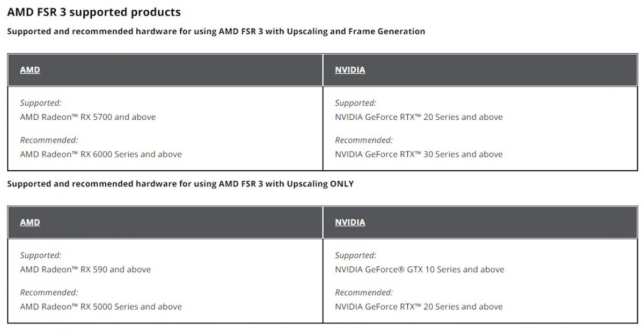The height and width of the screenshot is (332, 644).
Task: Click RTX 20 Series entry in the Frame Generation table
Action: coord(419,117)
